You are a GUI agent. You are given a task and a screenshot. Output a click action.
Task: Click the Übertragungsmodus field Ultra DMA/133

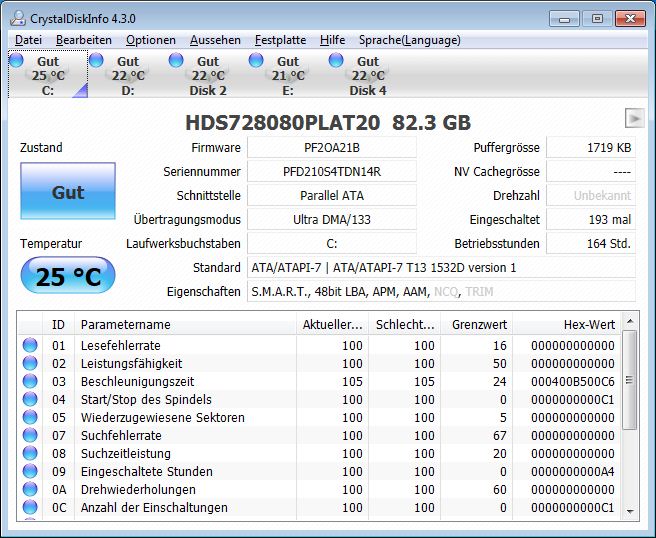(x=332, y=219)
